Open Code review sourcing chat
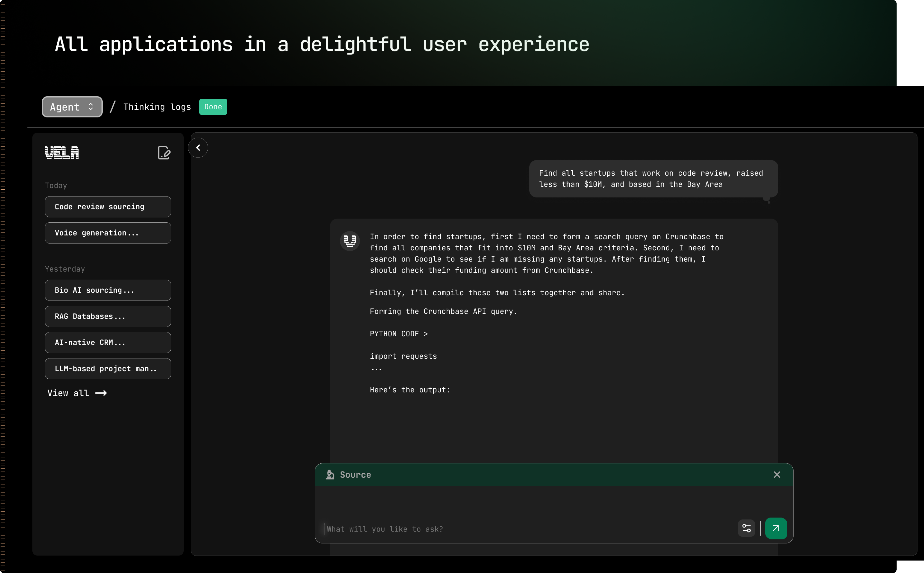This screenshot has width=924, height=573. [x=108, y=207]
